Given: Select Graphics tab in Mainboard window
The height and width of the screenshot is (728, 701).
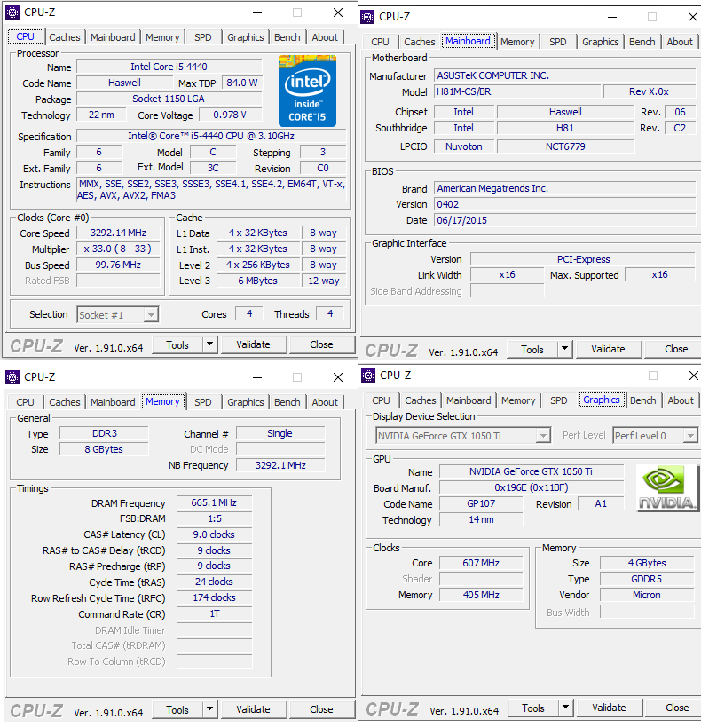Looking at the screenshot, I should pyautogui.click(x=601, y=42).
